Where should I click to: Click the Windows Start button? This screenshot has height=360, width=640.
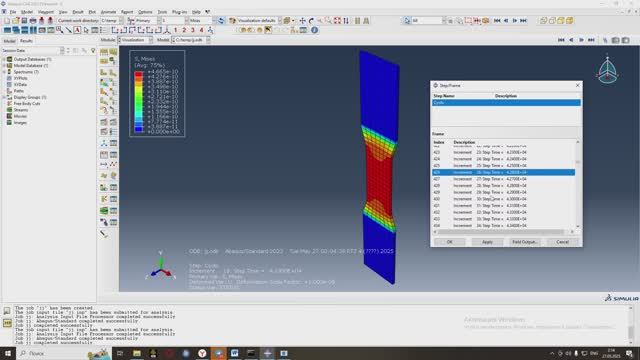click(8, 353)
